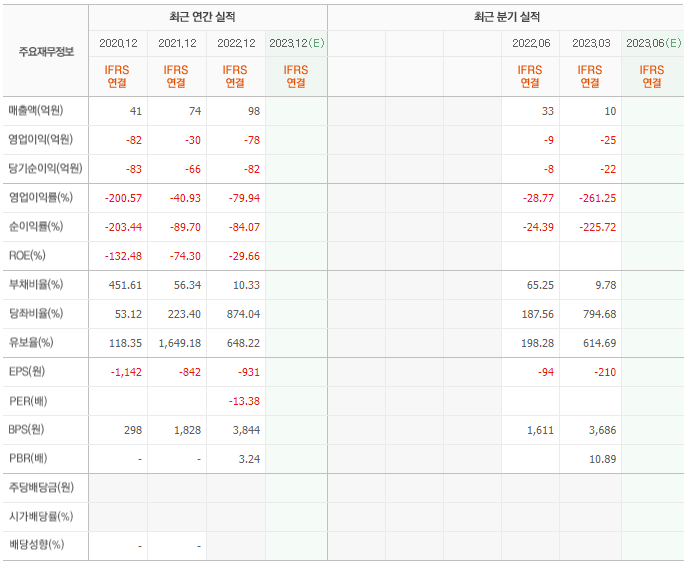Viewport: 690px width, 564px height.
Task: Select the BPS(원) row label
Action: click(26, 430)
